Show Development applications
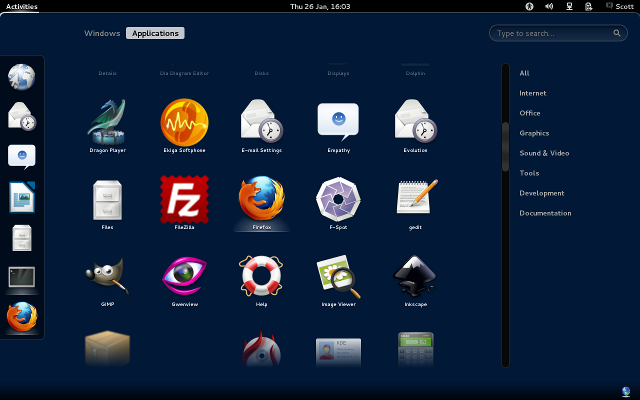The width and height of the screenshot is (640, 400). pos(542,193)
